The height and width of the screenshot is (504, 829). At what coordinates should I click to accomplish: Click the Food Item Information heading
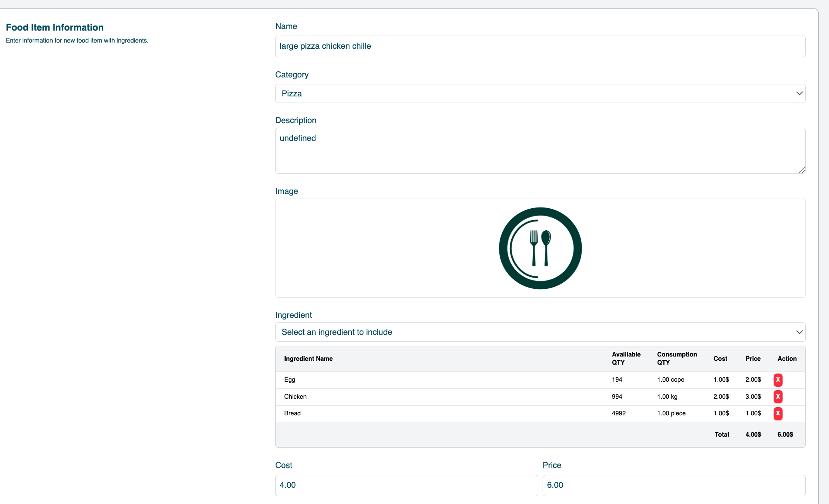tap(55, 27)
